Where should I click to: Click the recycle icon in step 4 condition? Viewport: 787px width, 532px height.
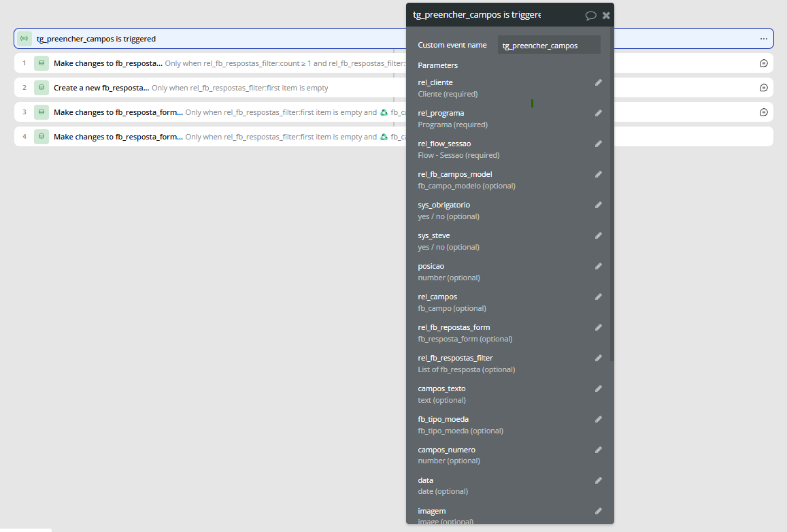pyautogui.click(x=384, y=137)
